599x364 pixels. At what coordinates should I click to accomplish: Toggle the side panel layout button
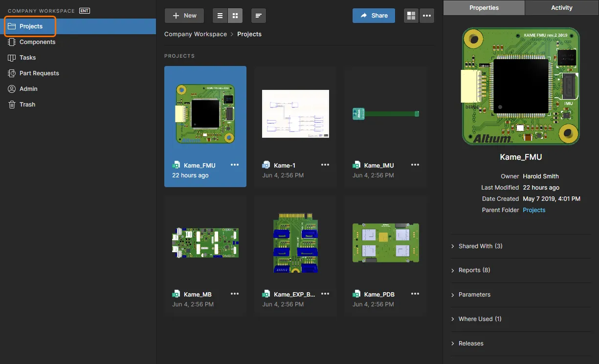tap(411, 16)
